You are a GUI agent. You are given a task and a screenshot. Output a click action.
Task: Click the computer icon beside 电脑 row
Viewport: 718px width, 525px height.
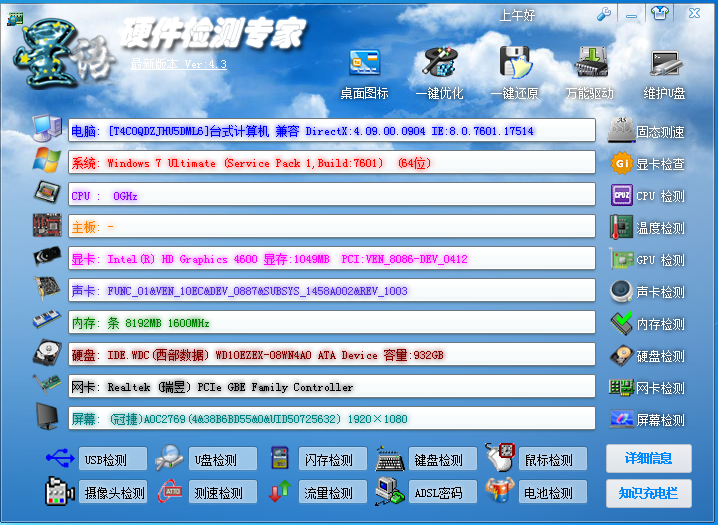click(x=47, y=128)
